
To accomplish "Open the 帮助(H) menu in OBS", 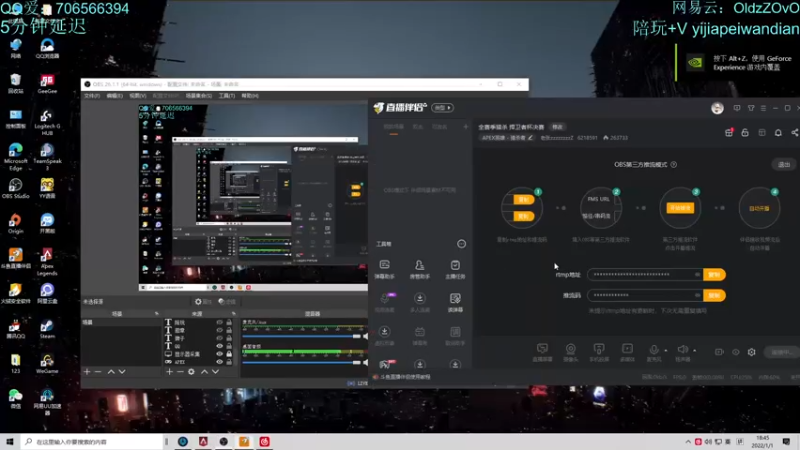I will point(249,96).
